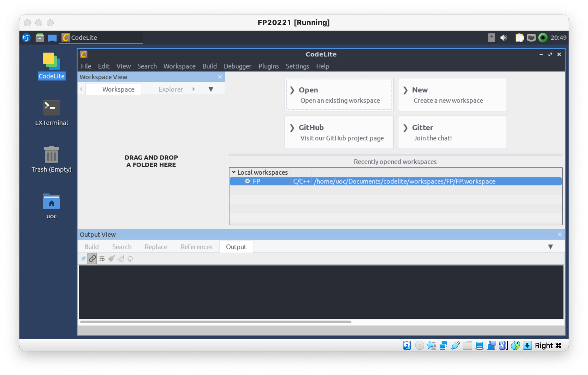Open LXTerminal desktop icon

tap(51, 108)
